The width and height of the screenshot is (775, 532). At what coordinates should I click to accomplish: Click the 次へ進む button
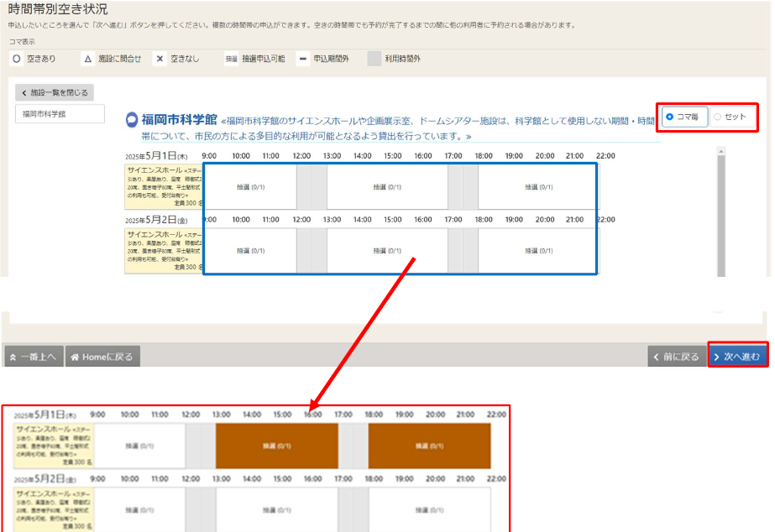737,357
